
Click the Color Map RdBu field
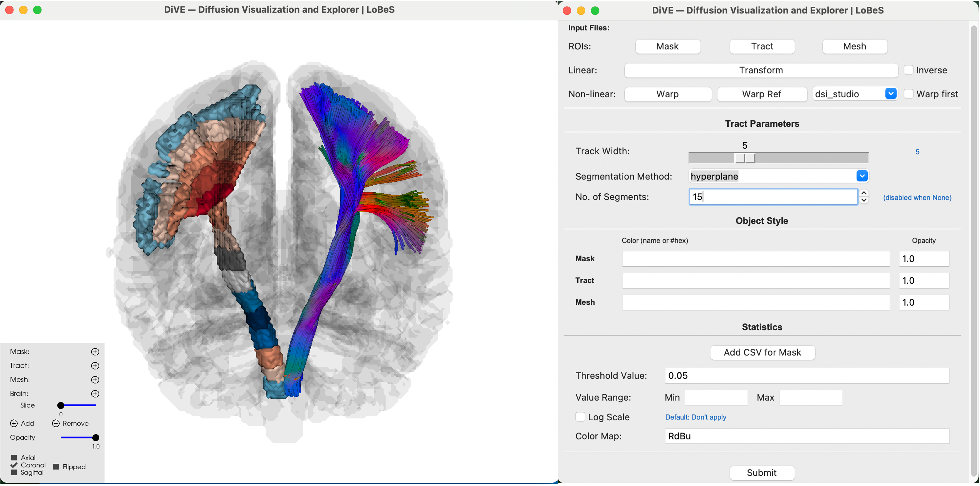pos(807,436)
